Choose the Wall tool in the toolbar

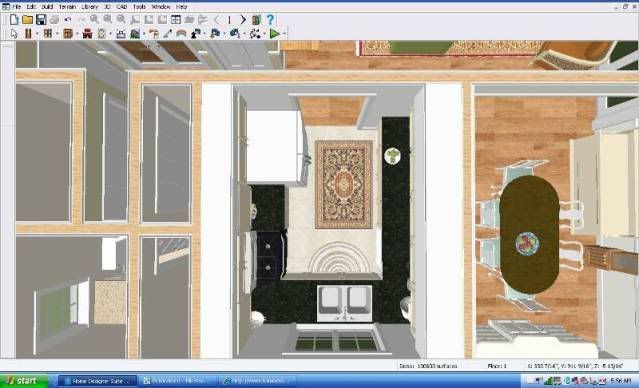tap(28, 33)
